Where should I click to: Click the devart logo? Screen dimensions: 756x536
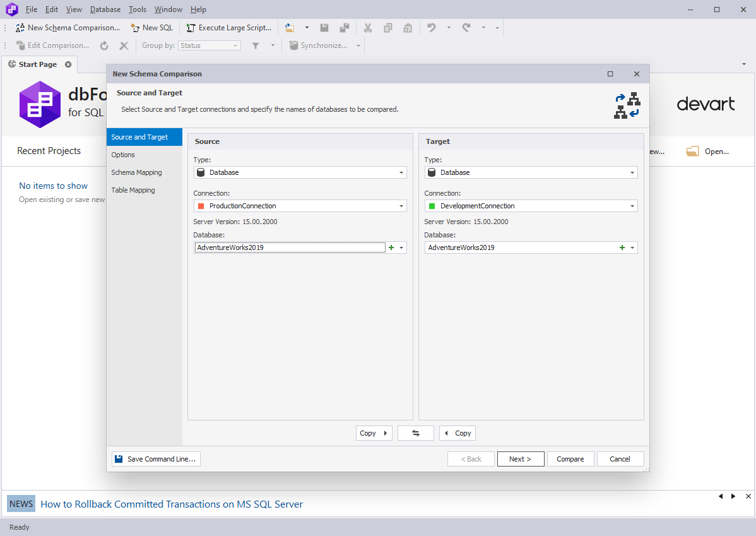(x=706, y=104)
